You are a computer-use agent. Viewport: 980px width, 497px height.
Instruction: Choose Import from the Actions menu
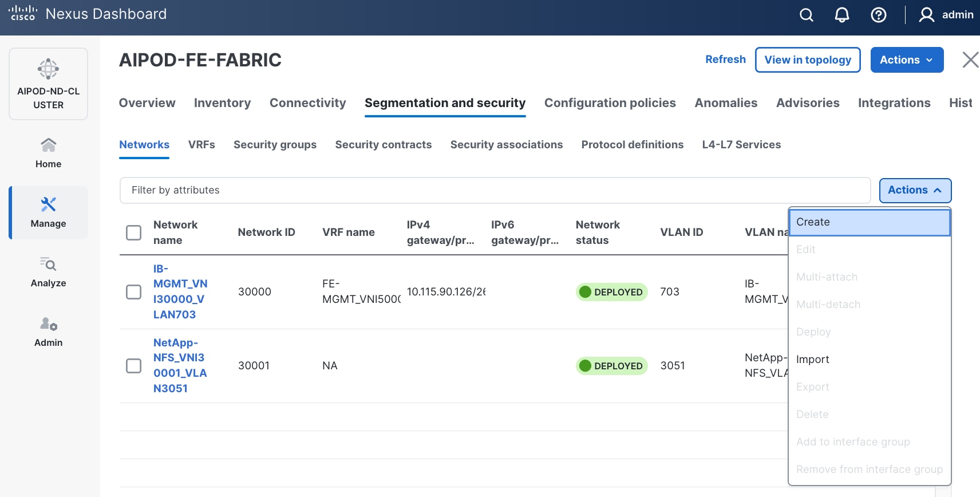812,360
